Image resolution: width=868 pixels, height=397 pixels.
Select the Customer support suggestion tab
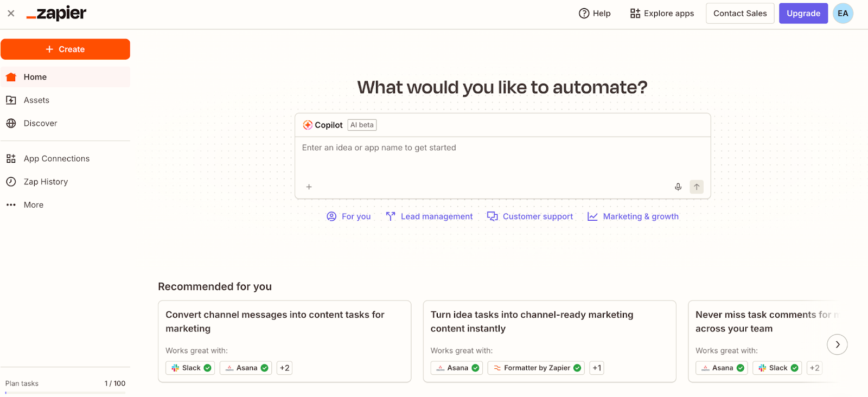[530, 216]
